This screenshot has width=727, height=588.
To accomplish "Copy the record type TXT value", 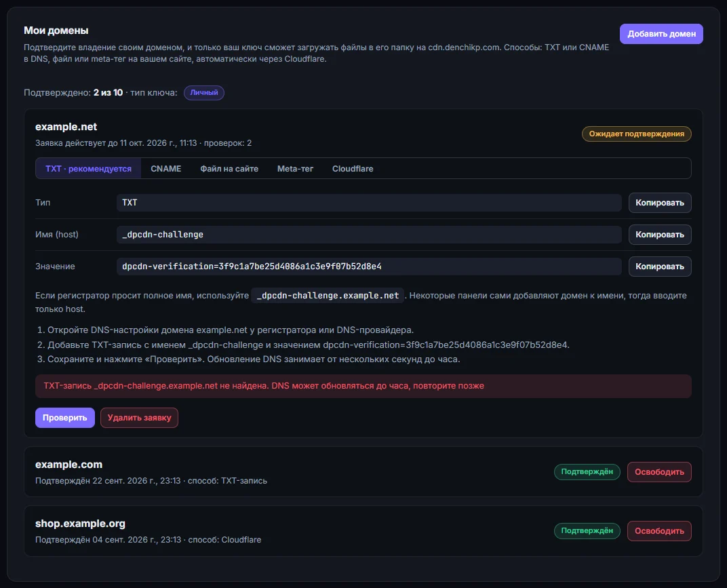I will 660,203.
